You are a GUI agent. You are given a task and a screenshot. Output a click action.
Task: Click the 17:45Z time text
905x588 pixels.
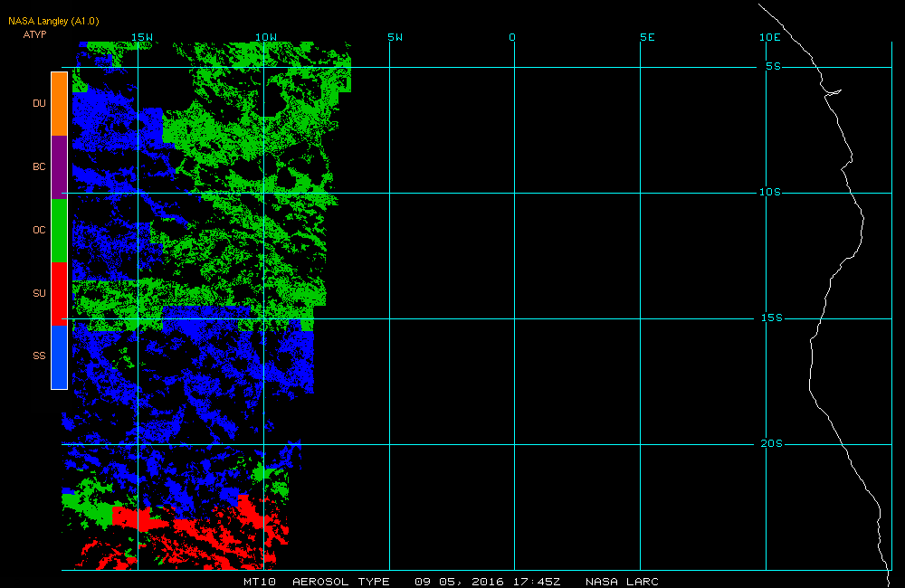point(537,582)
